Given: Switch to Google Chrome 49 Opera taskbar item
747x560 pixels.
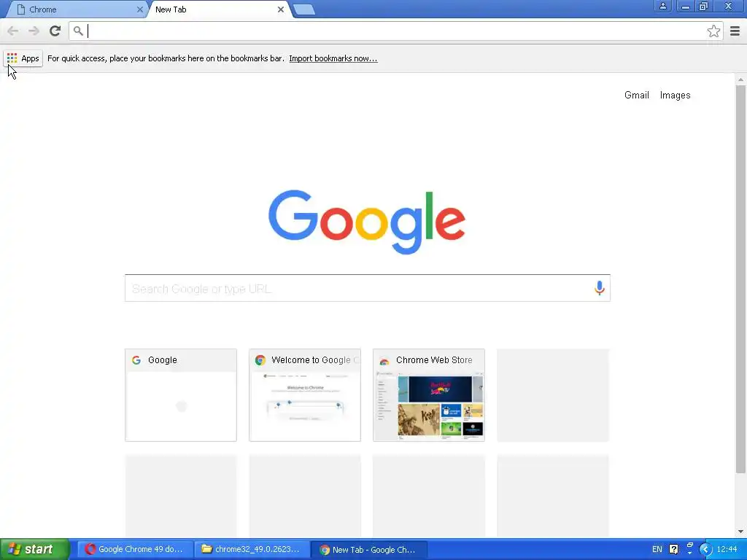Looking at the screenshot, I should (x=135, y=549).
